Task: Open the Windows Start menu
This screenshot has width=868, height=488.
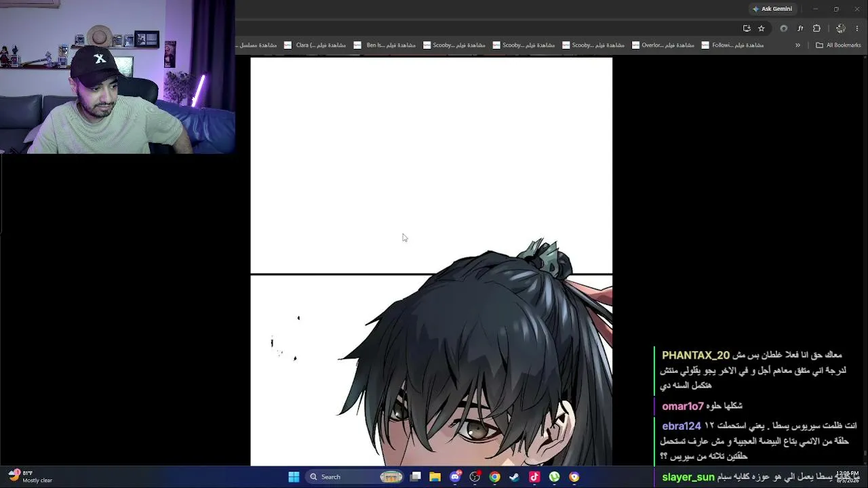Action: 294,477
